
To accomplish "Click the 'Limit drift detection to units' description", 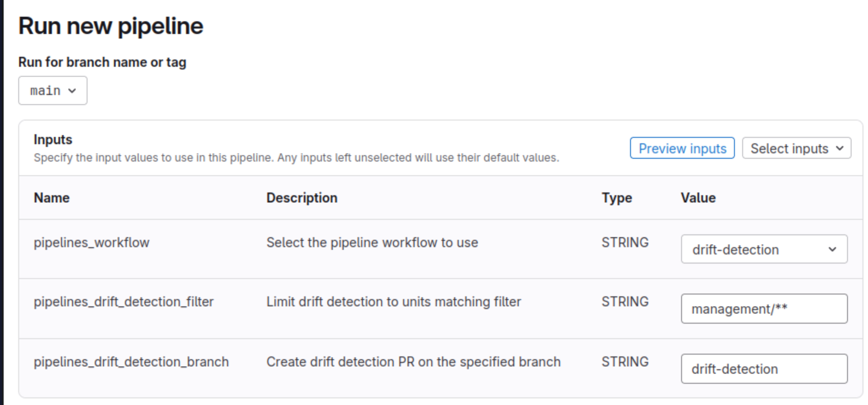I will click(x=393, y=302).
